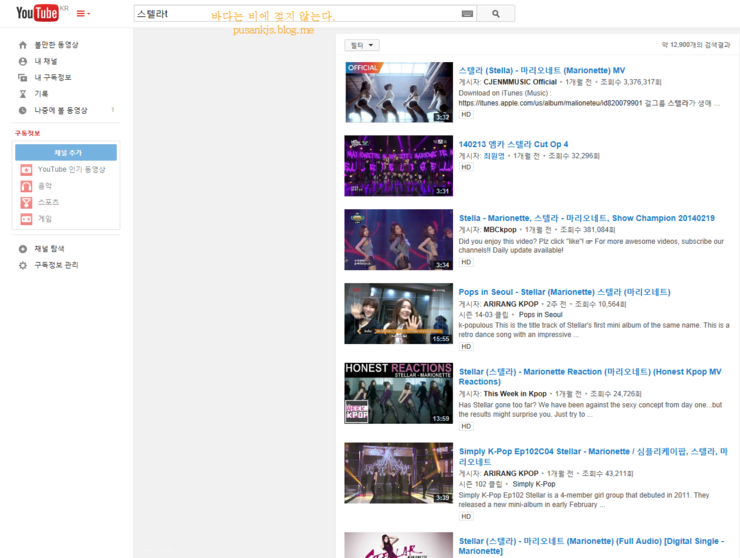Open 채널 탐색 in sidebar
Screen dimensions: 740x558
(49, 249)
